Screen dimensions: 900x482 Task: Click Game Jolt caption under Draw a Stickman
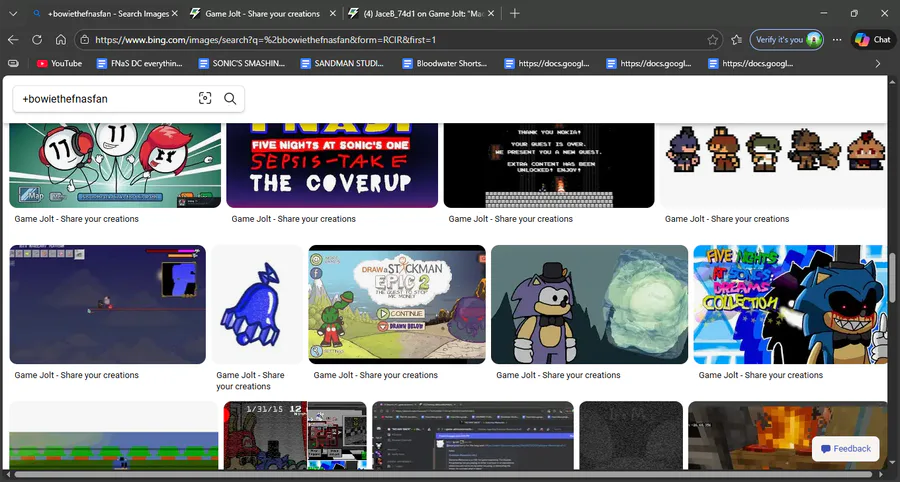[x=375, y=375]
